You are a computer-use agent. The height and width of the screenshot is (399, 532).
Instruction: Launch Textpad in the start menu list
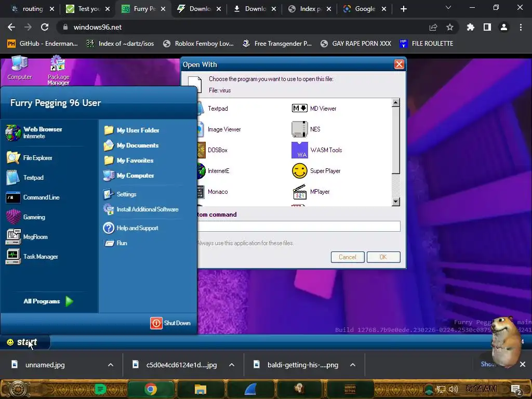[x=25, y=178]
